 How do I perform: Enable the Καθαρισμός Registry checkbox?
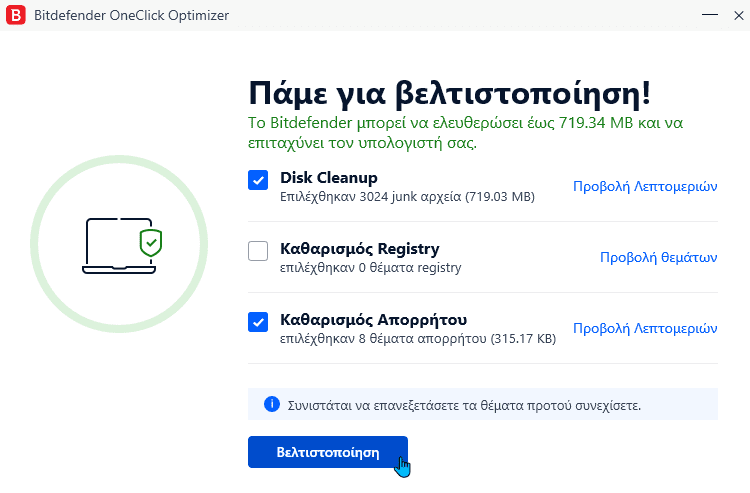coord(258,251)
